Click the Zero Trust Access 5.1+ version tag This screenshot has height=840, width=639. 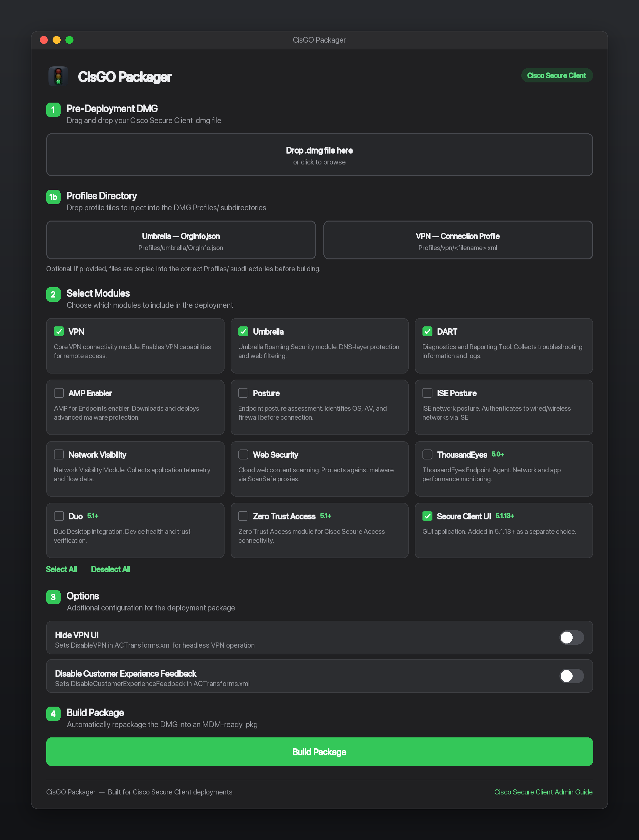click(x=326, y=516)
